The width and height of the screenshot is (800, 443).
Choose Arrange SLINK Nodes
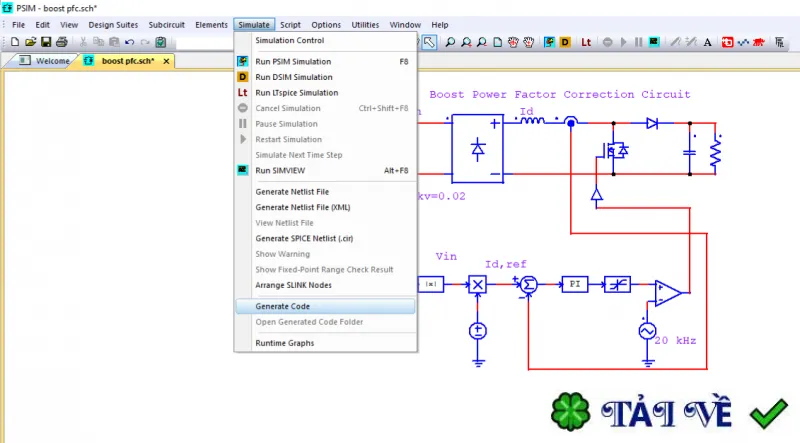coord(326,285)
